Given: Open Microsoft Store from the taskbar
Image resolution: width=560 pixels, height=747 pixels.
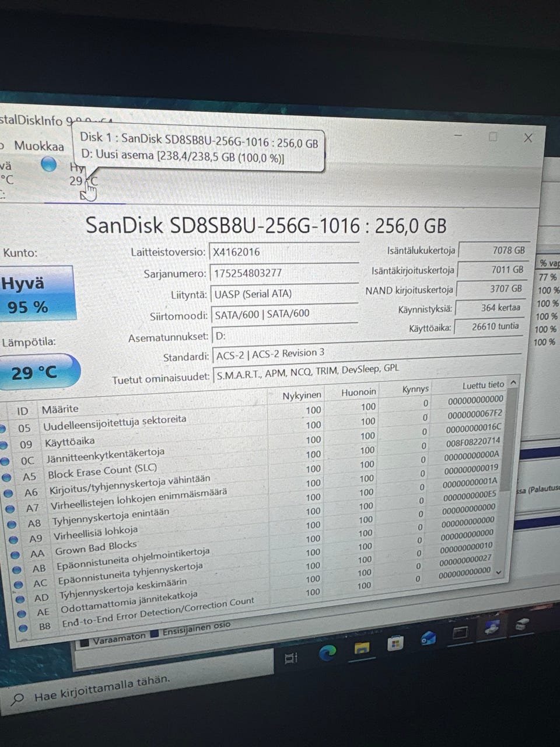Looking at the screenshot, I should coord(395,643).
